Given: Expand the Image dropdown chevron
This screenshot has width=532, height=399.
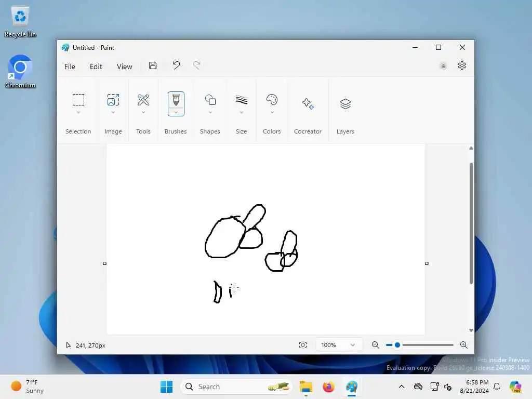Looking at the screenshot, I should [113, 112].
